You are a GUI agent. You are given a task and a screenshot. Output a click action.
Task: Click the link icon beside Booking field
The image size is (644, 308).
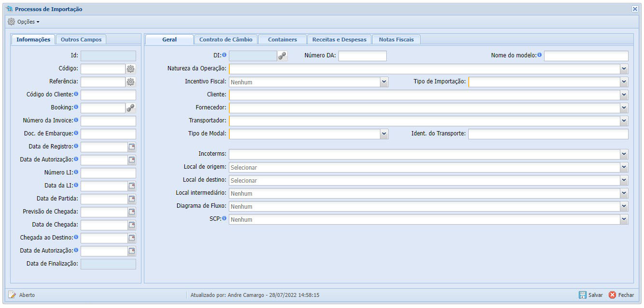(x=131, y=108)
